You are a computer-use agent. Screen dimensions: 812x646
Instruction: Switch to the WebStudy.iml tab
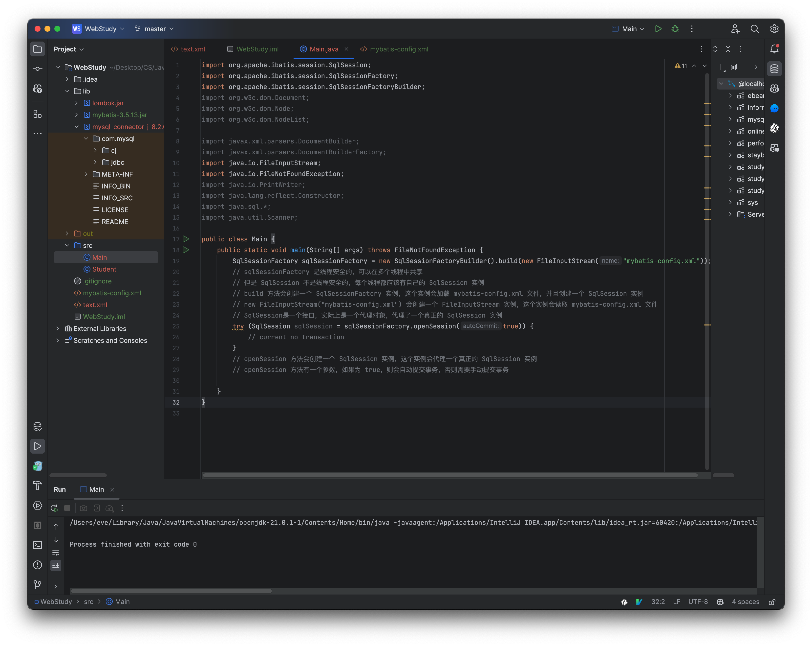[x=257, y=49]
